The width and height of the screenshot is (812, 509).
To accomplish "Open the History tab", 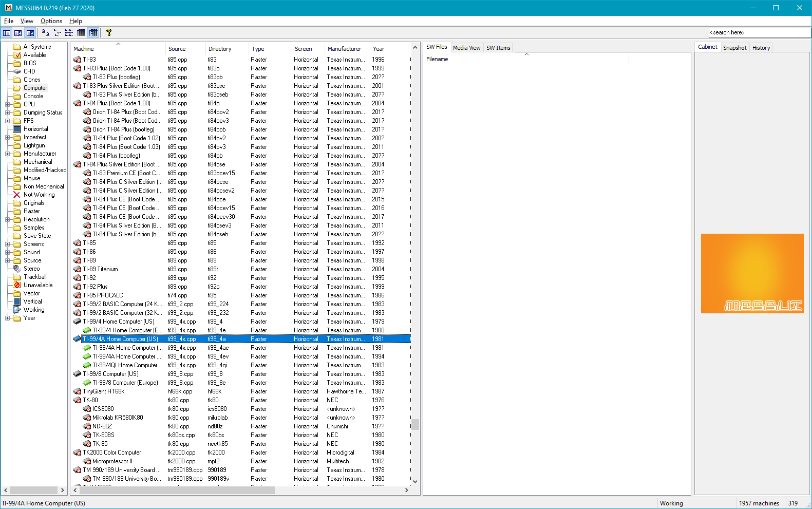I will [x=761, y=48].
